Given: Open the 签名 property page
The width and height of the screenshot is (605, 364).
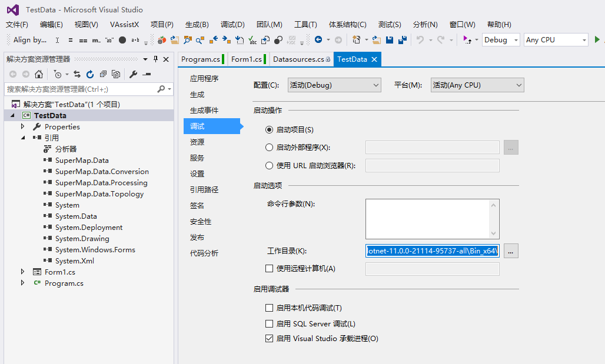Looking at the screenshot, I should [x=197, y=205].
